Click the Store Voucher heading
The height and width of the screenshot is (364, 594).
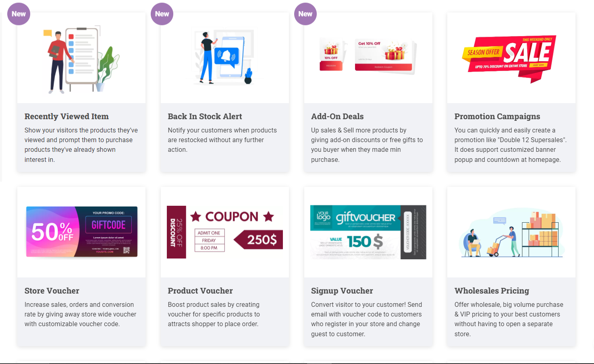52,291
